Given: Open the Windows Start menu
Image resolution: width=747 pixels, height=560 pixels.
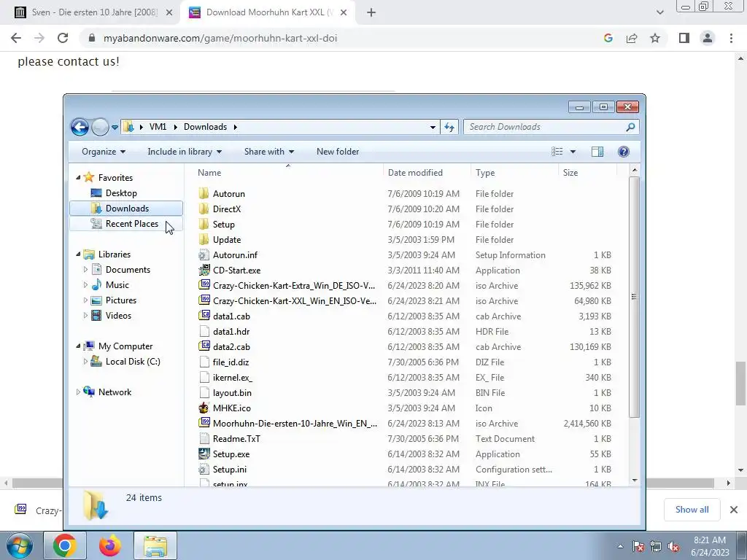Looking at the screenshot, I should 20,545.
